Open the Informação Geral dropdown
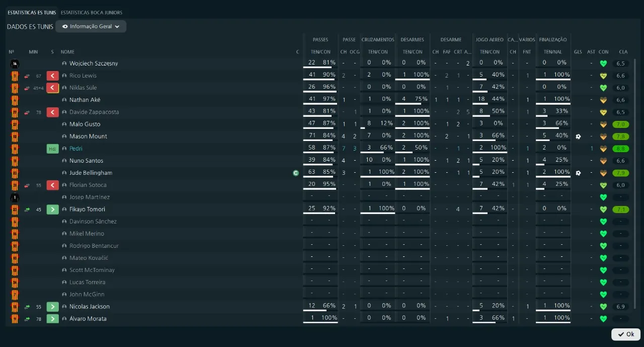 [91, 26]
